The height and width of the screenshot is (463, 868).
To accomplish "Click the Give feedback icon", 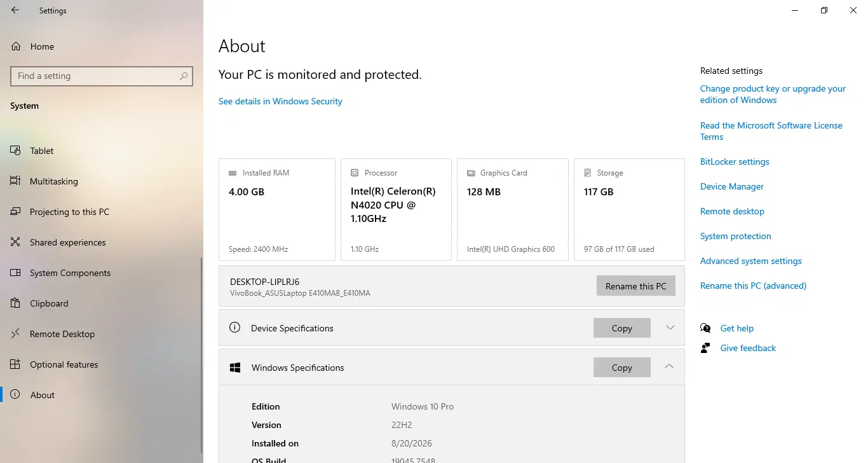I will click(705, 348).
